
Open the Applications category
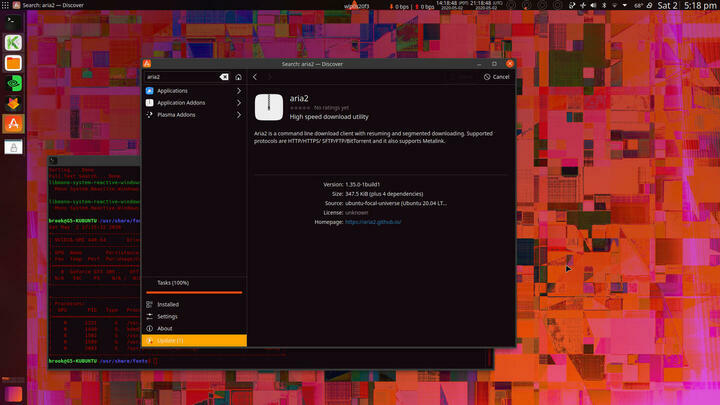pos(194,91)
